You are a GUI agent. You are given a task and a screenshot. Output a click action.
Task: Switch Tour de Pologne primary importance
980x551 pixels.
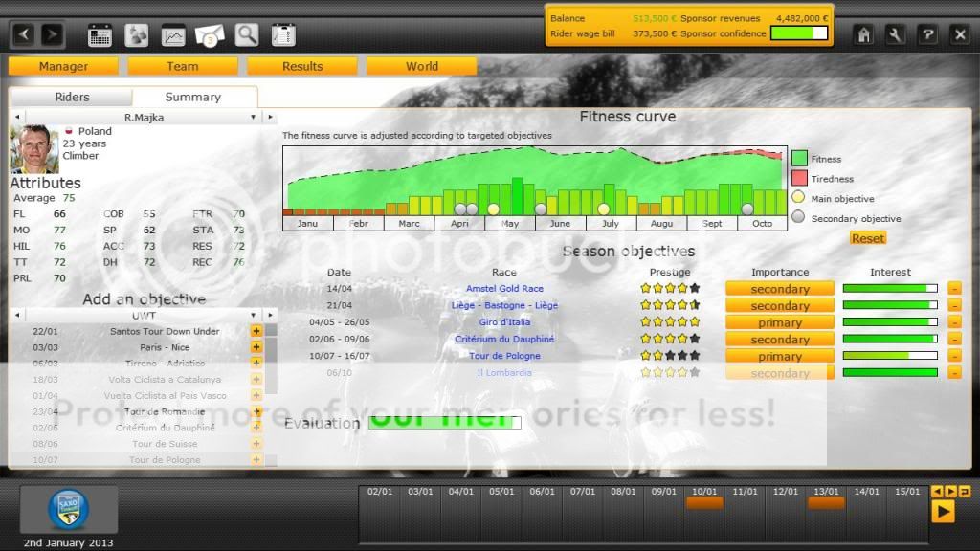[779, 356]
